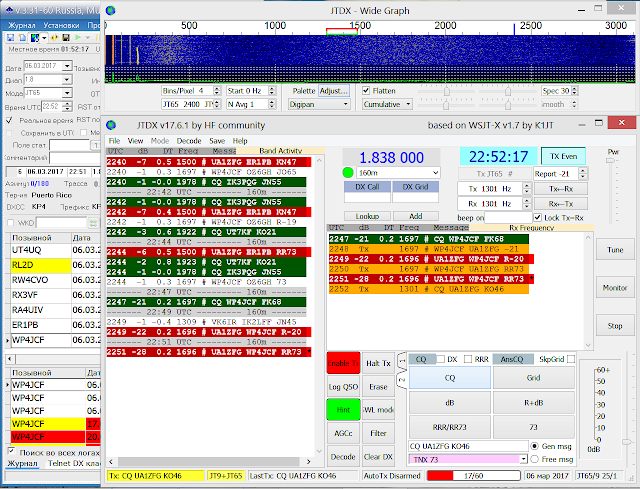This screenshot has height=489, width=640.
Task: Toggle the Поиск во всех логах checkbox
Action: point(11,451)
